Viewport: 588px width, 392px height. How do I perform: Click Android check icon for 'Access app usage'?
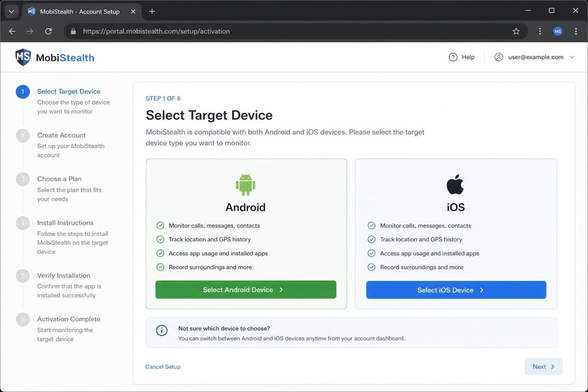click(160, 253)
